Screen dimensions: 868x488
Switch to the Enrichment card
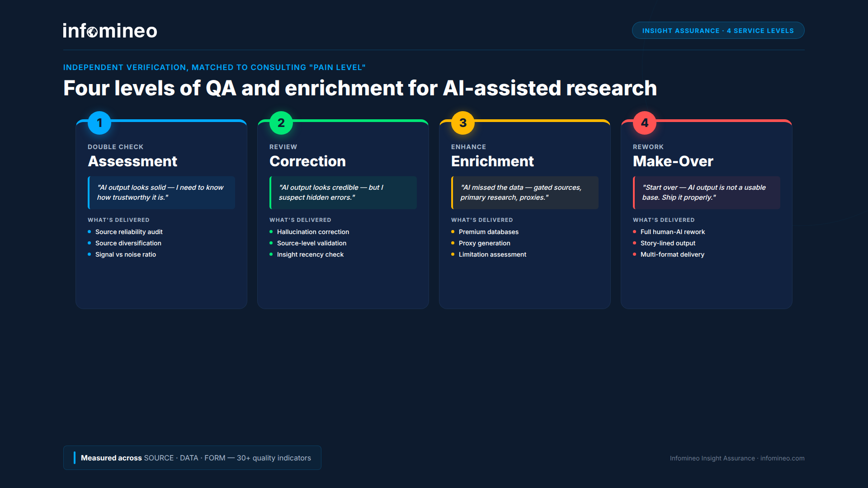pyautogui.click(x=524, y=212)
